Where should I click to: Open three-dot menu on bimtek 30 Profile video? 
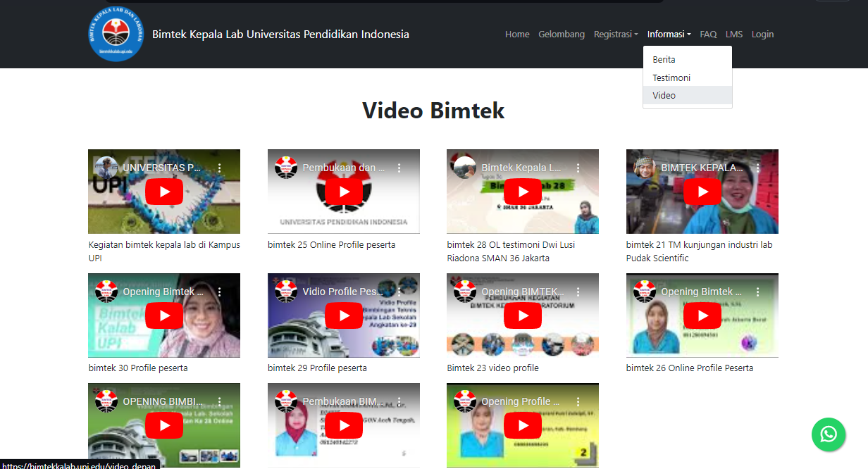(x=219, y=292)
